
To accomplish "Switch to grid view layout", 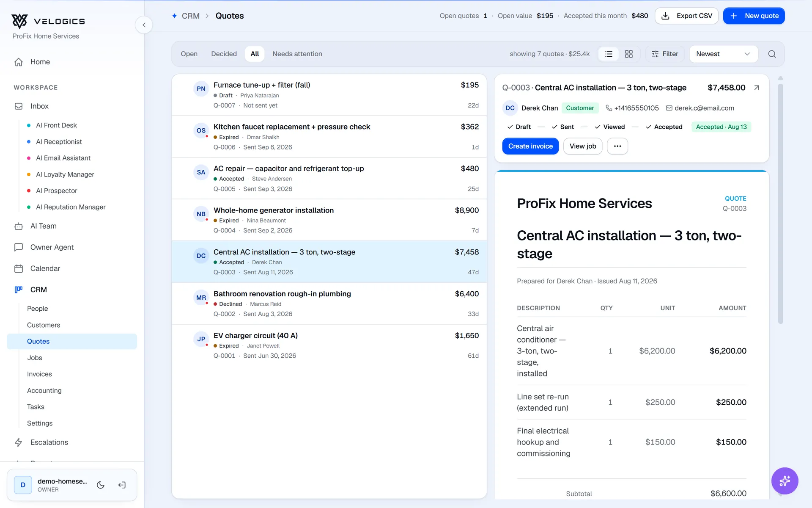I will click(629, 54).
